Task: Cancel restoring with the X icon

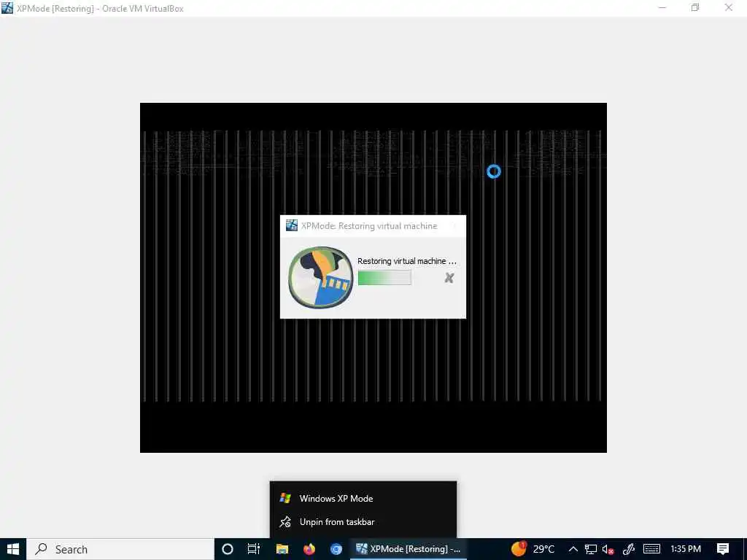Action: click(x=449, y=278)
